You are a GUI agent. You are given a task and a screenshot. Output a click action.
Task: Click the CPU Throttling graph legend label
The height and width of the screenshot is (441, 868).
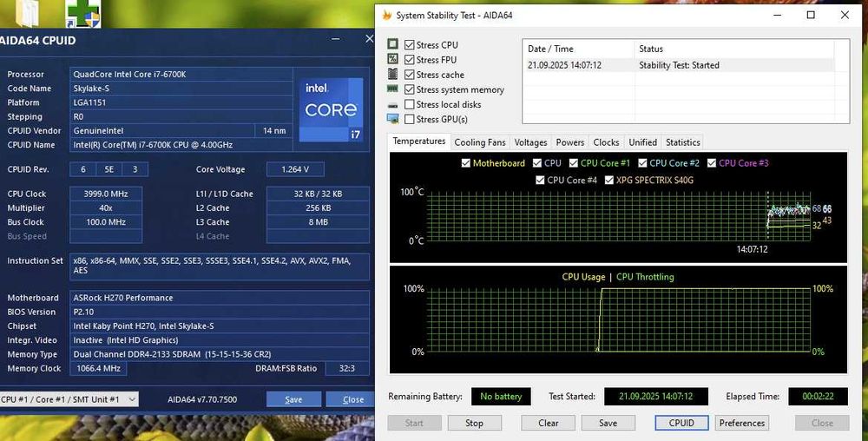click(x=645, y=277)
